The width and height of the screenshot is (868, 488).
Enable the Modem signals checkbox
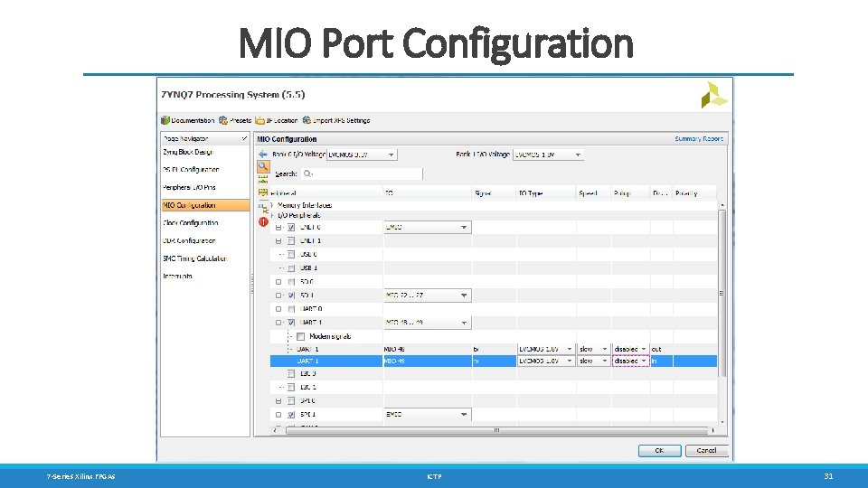pyautogui.click(x=300, y=336)
